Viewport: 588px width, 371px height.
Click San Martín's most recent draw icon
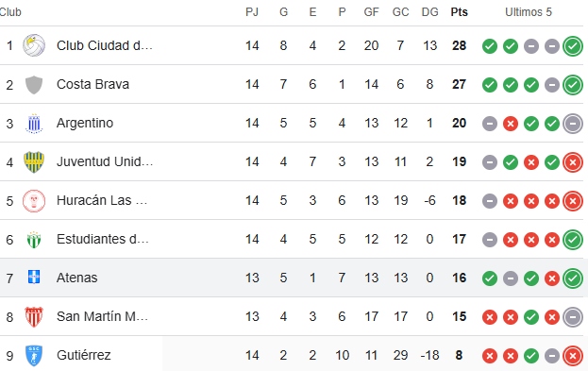tap(573, 317)
